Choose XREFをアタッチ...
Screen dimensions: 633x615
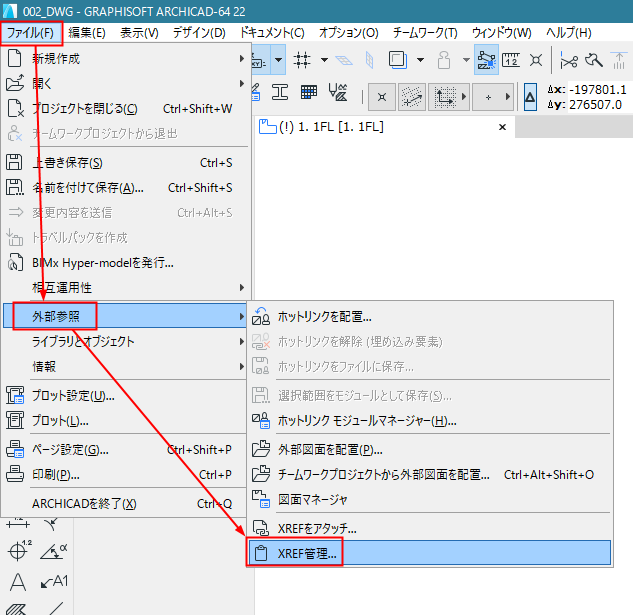pos(430,528)
